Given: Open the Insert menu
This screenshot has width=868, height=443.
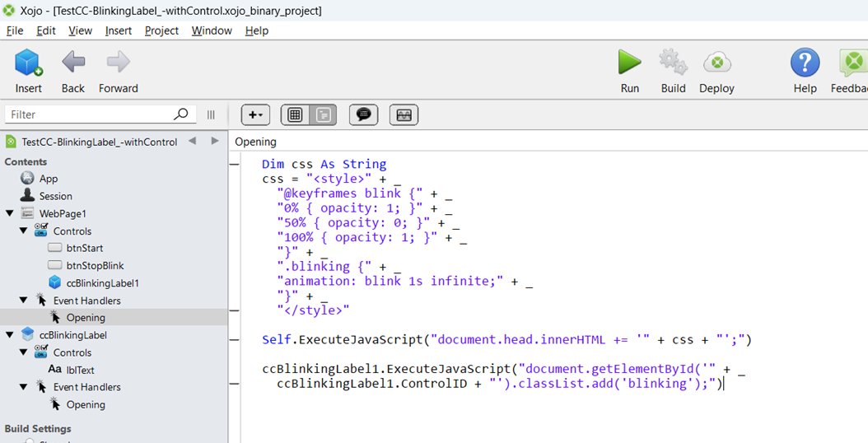Looking at the screenshot, I should 119,30.
